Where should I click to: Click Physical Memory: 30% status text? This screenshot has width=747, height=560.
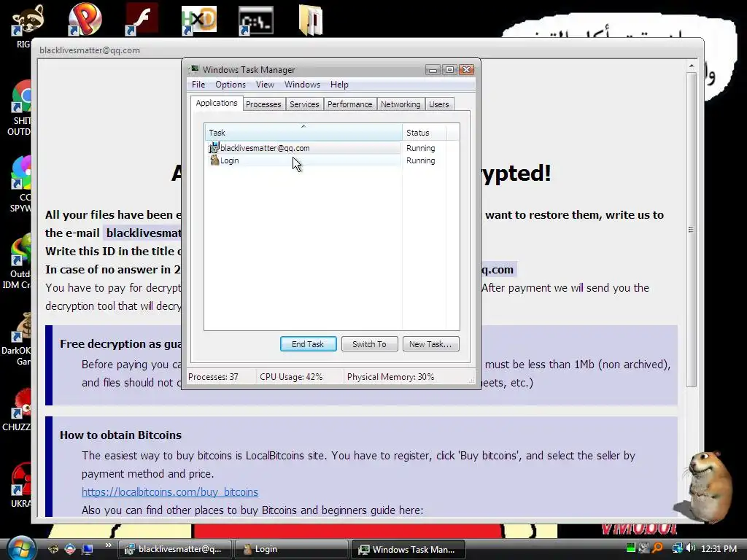(x=390, y=377)
